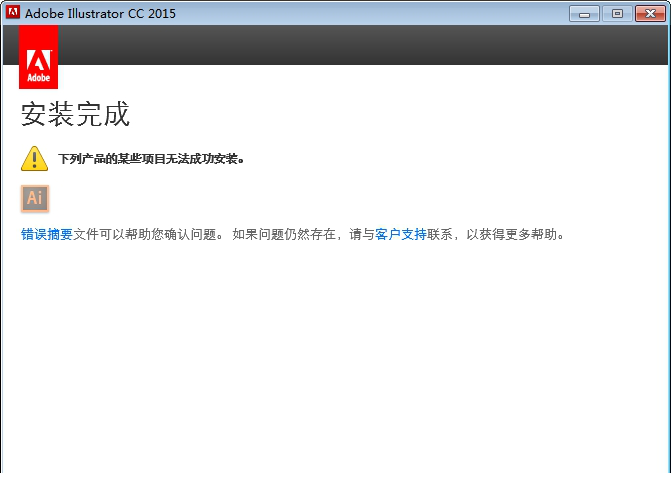Minimize the Adobe Illustrator installer window

pos(584,14)
